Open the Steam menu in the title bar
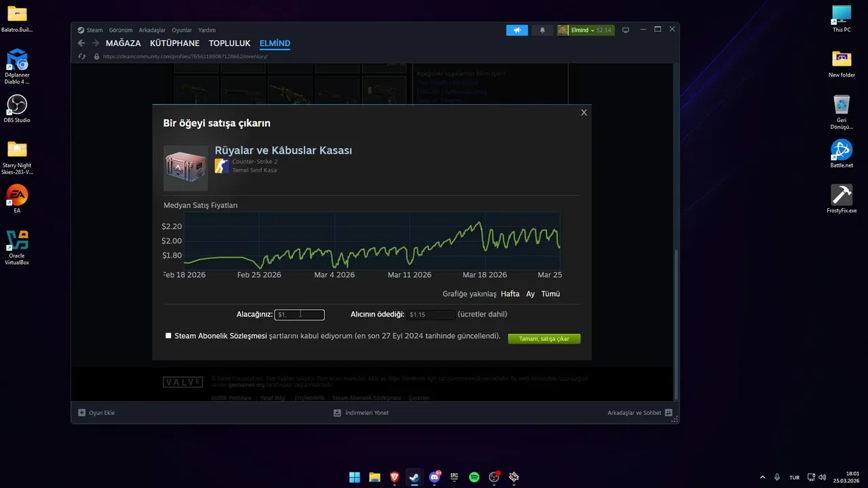This screenshot has width=868, height=488. pos(90,30)
